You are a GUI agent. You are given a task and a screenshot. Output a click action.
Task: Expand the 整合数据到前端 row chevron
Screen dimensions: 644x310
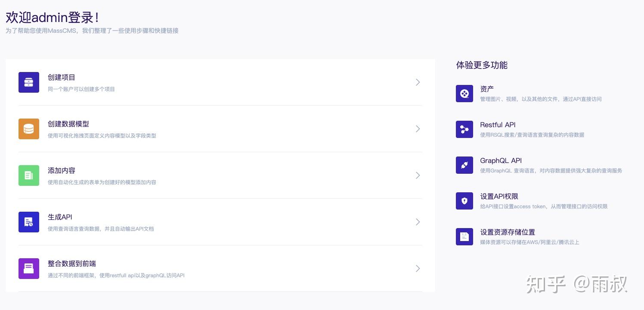tap(418, 269)
